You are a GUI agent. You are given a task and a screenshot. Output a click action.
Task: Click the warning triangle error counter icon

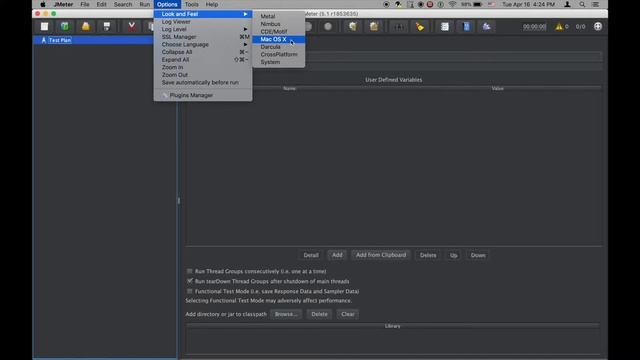coord(559,27)
